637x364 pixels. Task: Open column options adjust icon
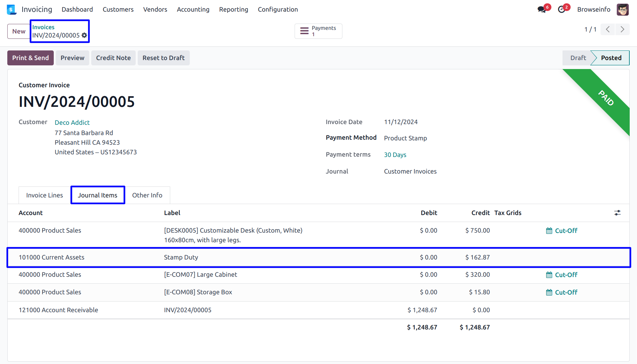pyautogui.click(x=617, y=213)
